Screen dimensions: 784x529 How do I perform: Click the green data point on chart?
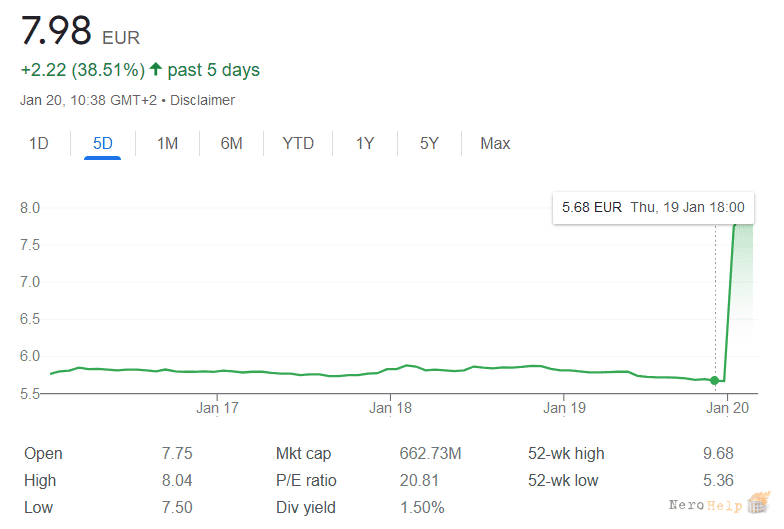click(714, 380)
